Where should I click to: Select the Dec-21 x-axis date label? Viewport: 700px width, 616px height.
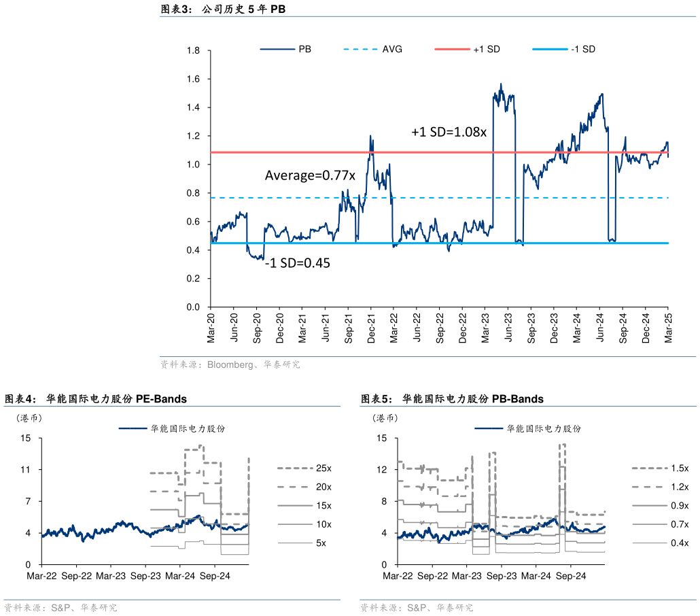[371, 327]
